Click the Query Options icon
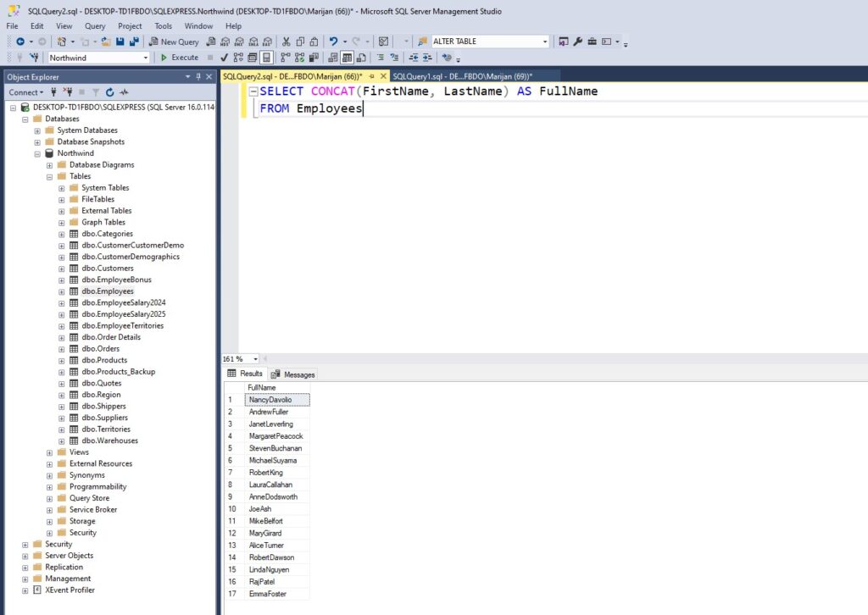868x615 pixels. (x=253, y=58)
